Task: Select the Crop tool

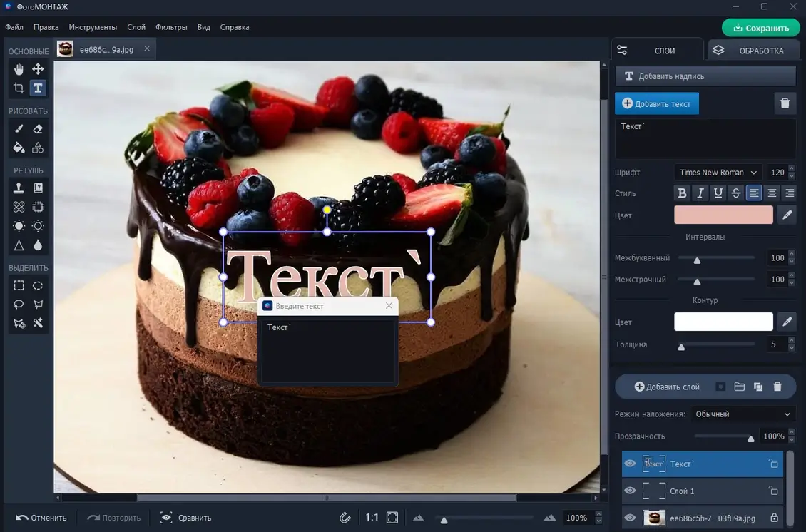Action: point(19,88)
